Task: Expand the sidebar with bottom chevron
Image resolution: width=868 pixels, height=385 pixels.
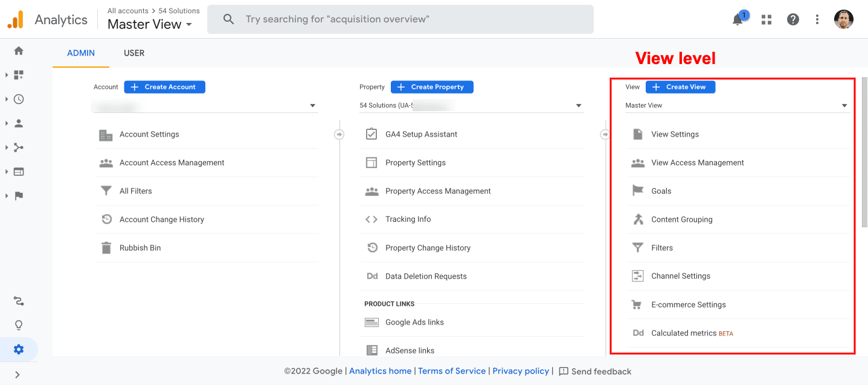Action: coord(18,375)
